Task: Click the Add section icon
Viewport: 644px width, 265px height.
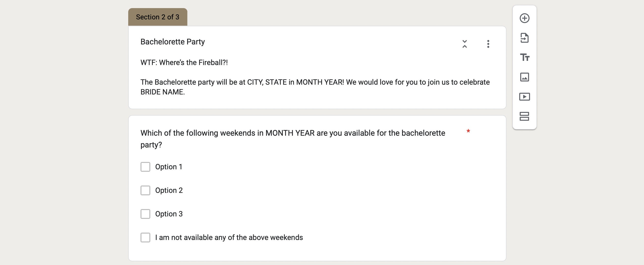Action: tap(524, 116)
